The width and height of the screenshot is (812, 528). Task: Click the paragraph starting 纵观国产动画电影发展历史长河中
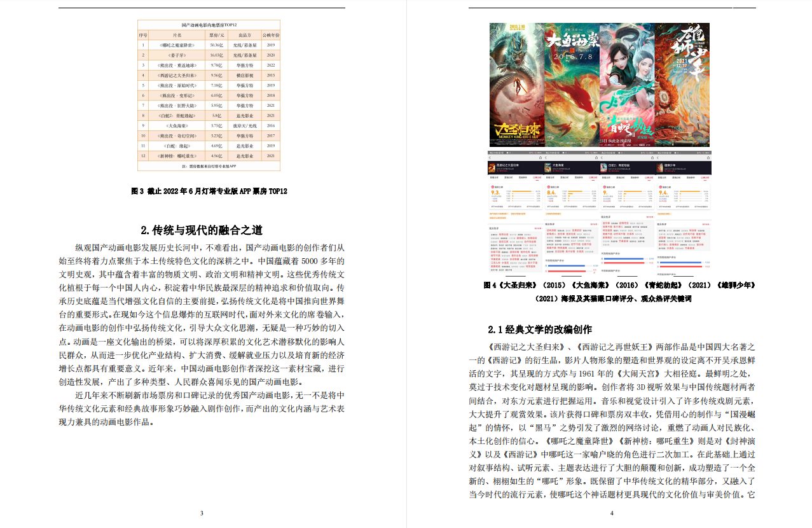click(202, 314)
